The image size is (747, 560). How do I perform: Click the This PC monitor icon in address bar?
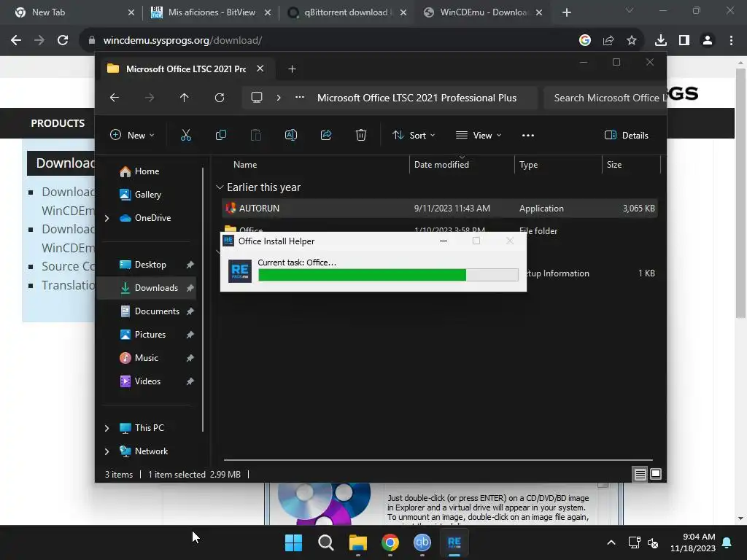(257, 98)
